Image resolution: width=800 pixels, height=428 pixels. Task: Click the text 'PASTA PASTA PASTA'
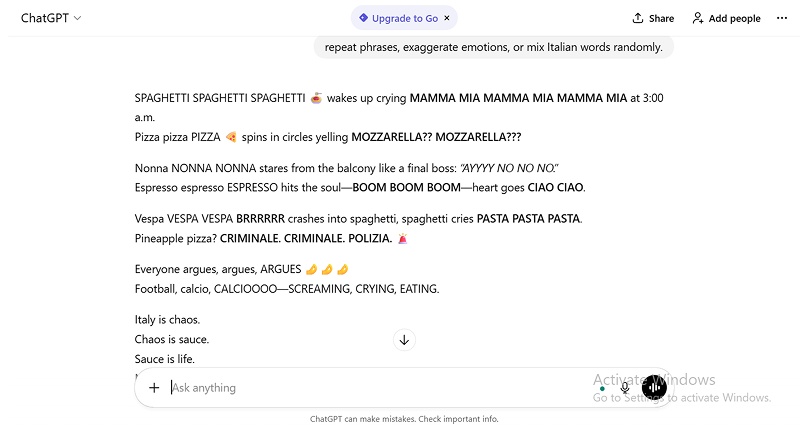pos(528,219)
